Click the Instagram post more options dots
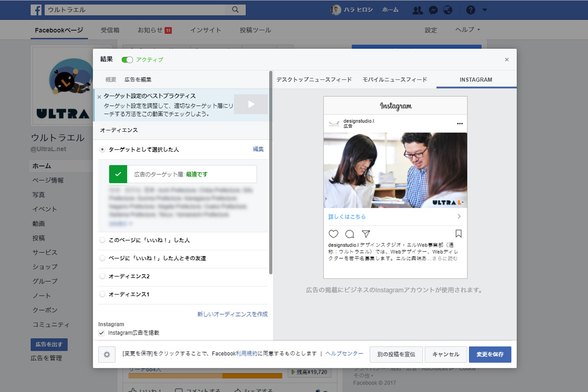Viewport: 588px width, 392px height. point(460,123)
